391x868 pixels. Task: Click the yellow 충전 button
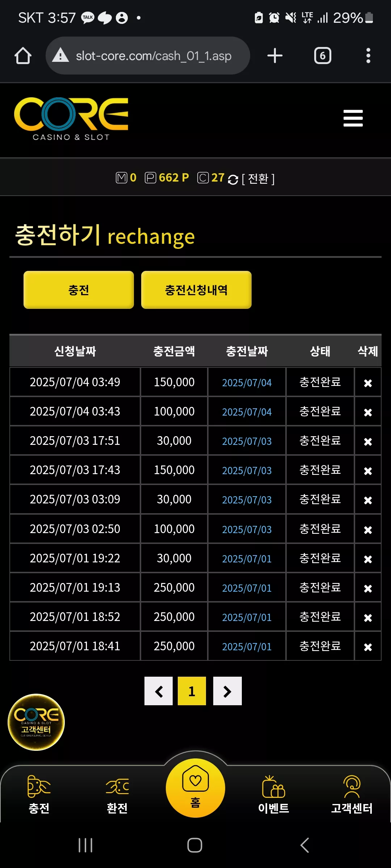click(79, 290)
